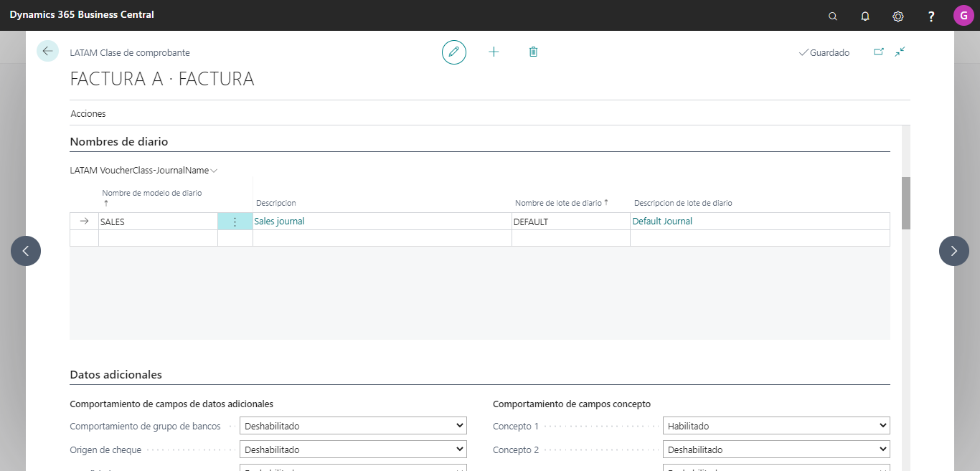
Task: Open row options for SALES line
Action: [x=235, y=222]
